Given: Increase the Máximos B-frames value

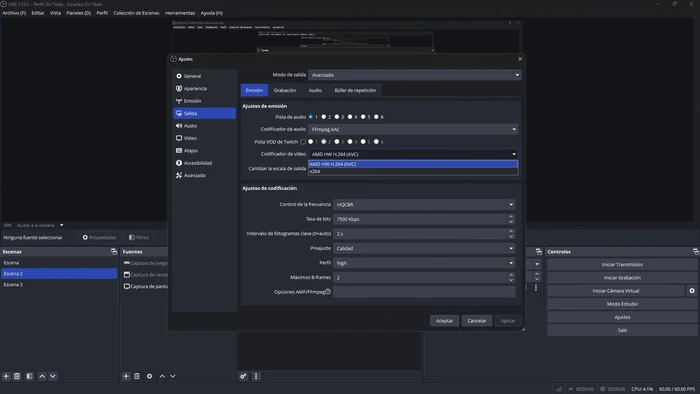Looking at the screenshot, I should (511, 275).
